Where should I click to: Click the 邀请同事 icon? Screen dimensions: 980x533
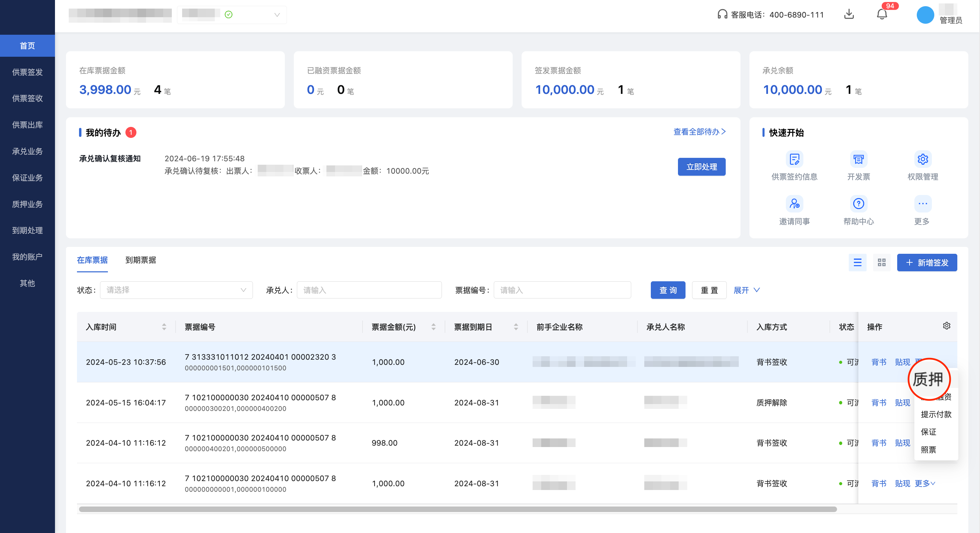pyautogui.click(x=794, y=204)
